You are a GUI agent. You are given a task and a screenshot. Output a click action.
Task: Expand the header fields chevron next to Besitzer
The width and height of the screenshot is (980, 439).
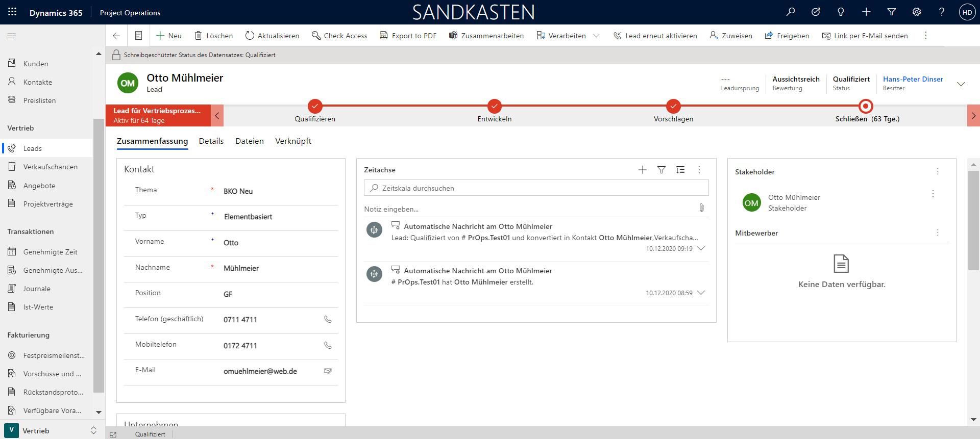coord(961,84)
